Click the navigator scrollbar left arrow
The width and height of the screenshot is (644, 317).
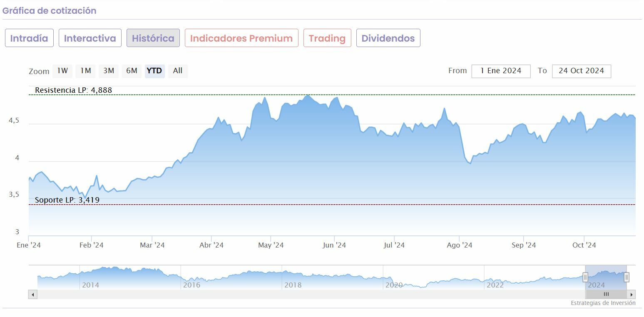pos(33,295)
